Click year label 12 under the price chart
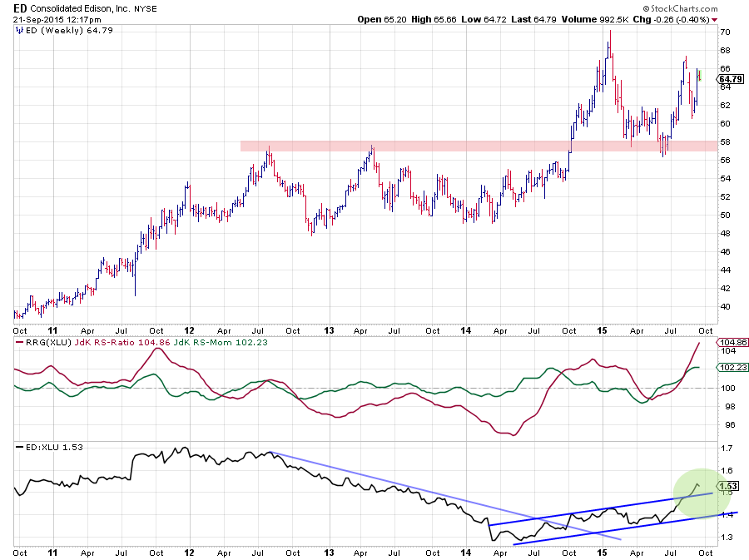749x560 pixels. (190, 330)
